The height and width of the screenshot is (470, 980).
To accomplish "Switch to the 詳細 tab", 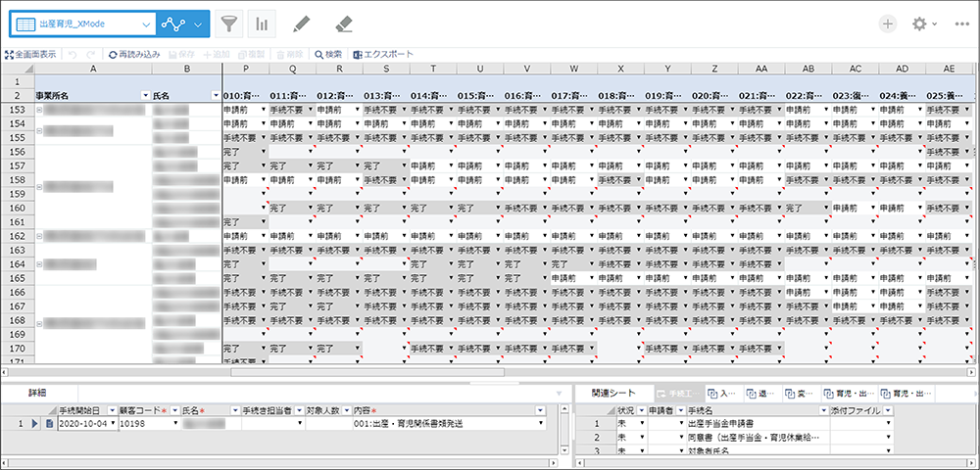I will (37, 394).
